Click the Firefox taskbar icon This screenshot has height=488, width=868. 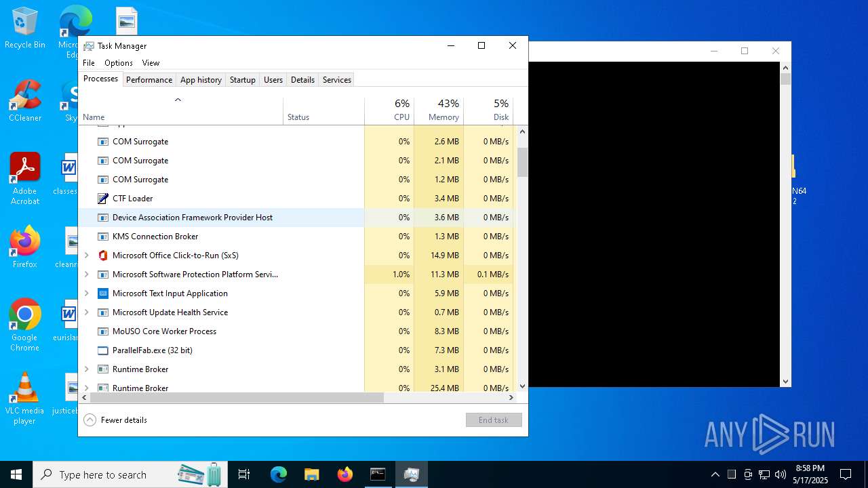click(344, 474)
